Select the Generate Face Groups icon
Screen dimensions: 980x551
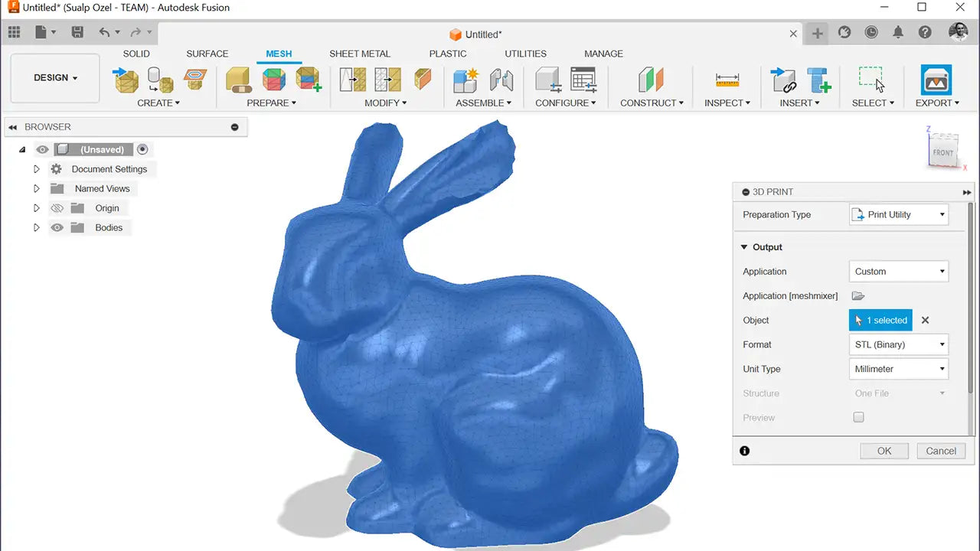[273, 79]
